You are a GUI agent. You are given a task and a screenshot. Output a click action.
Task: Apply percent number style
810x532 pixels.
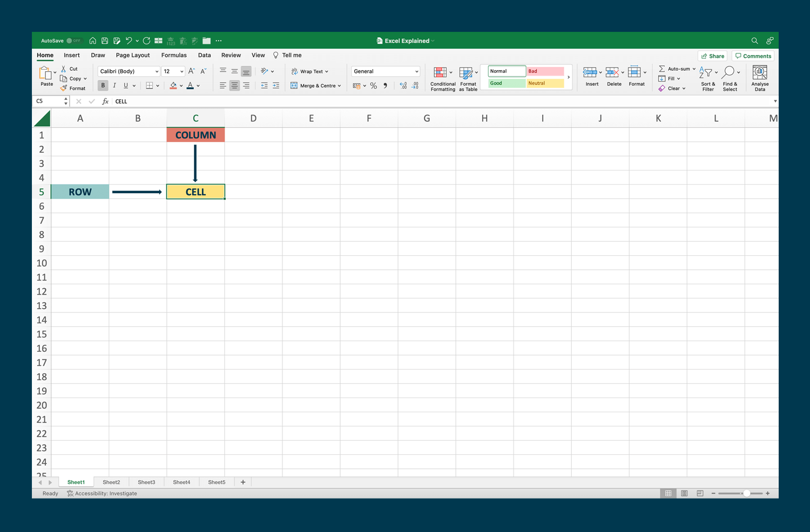pyautogui.click(x=373, y=85)
